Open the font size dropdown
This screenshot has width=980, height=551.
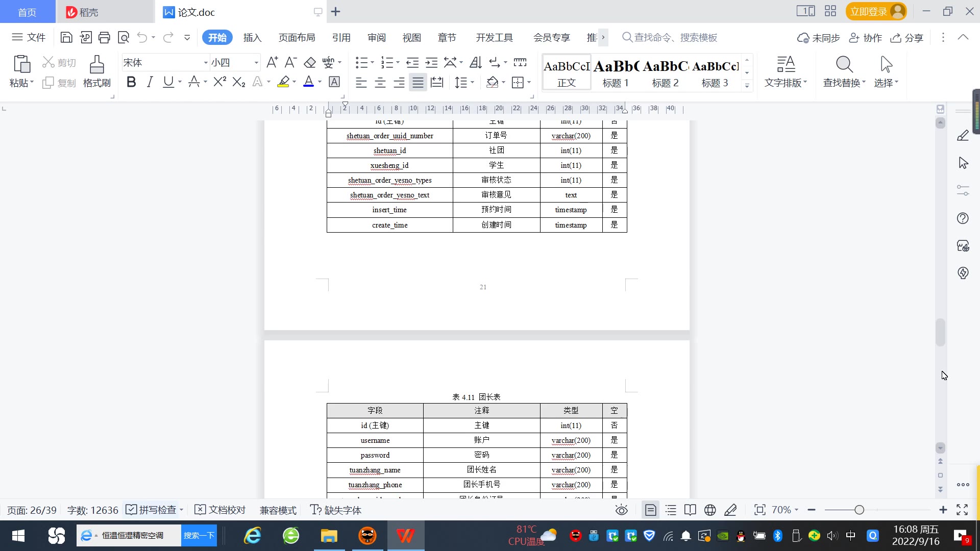click(256, 63)
